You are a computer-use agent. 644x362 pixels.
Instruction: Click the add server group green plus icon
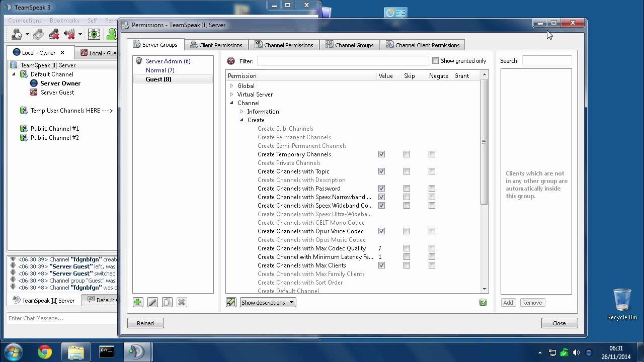pos(138,302)
